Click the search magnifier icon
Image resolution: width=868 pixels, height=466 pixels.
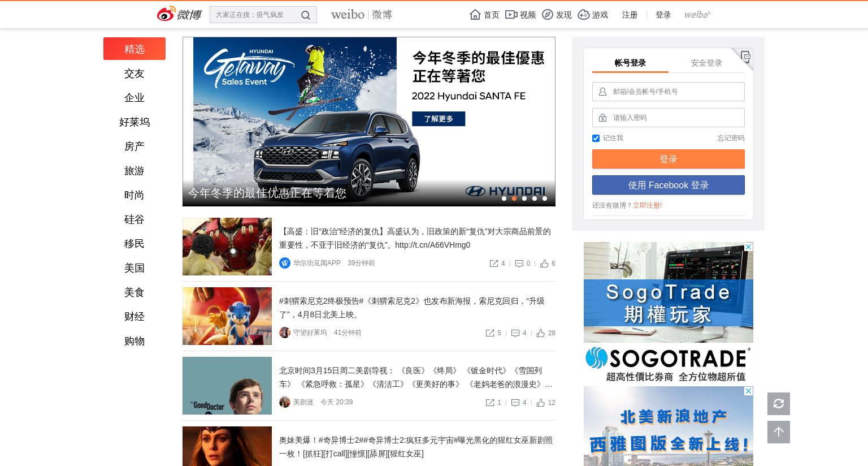(306, 15)
